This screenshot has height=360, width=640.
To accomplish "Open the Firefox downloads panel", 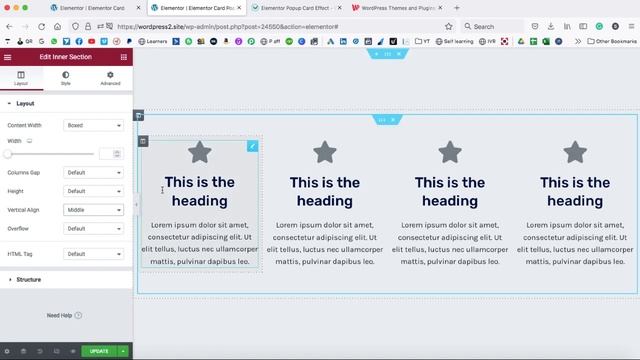I will coord(551,27).
